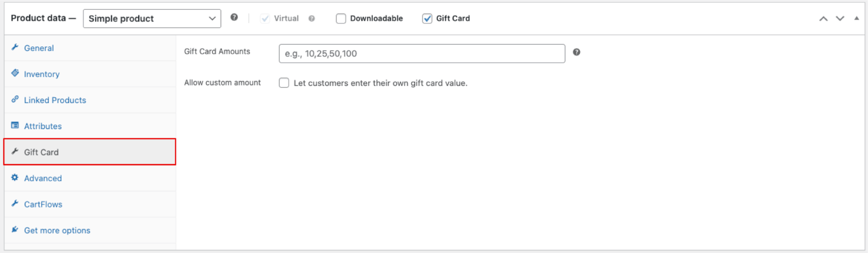Open the CartFlows section
The image size is (868, 253).
(43, 204)
